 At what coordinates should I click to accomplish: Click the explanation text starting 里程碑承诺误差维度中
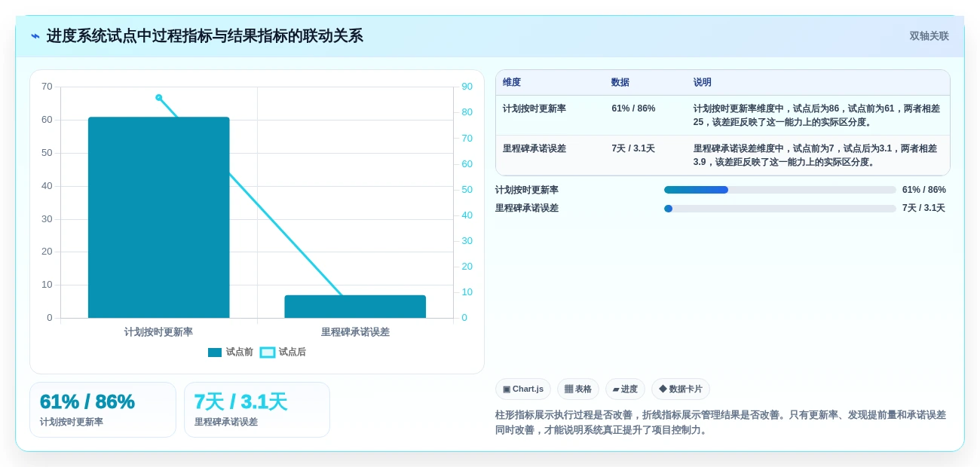(x=816, y=155)
